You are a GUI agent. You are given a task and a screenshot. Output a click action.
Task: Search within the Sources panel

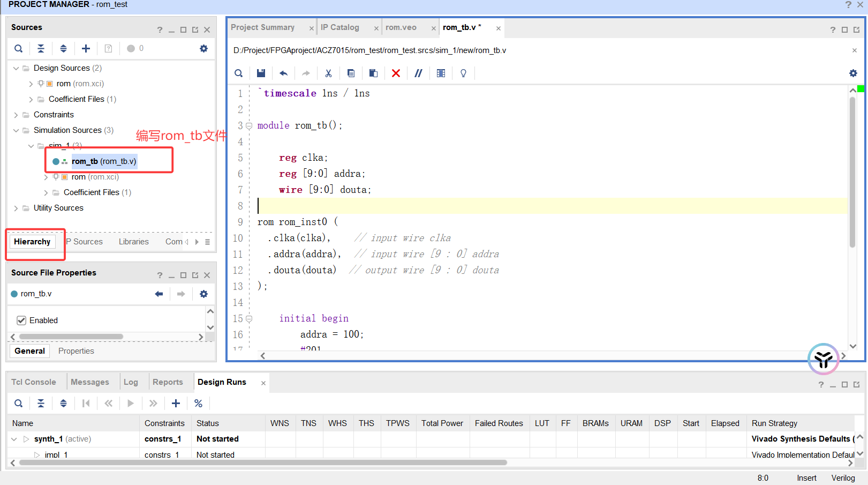click(x=18, y=49)
